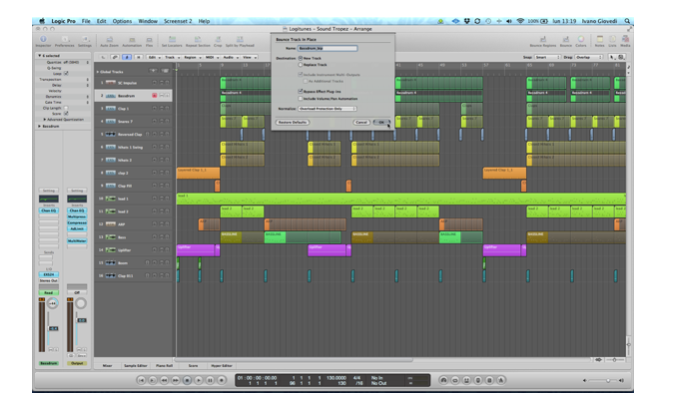Image resolution: width=680 pixels, height=407 pixels.
Task: Switch to the Mixer tab
Action: pyautogui.click(x=107, y=365)
